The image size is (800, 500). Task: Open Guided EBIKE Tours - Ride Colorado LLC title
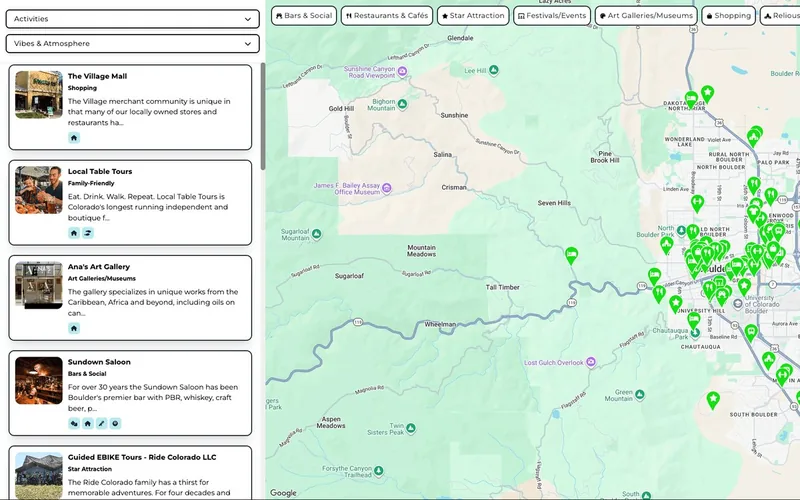pos(142,457)
